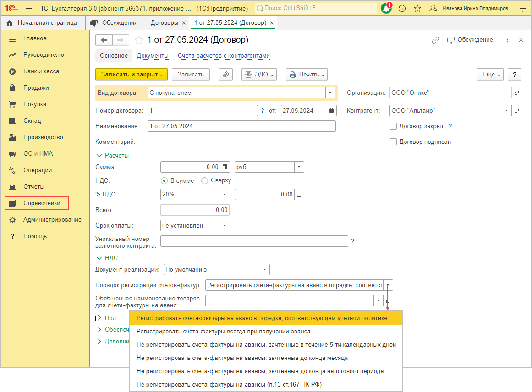Open notifications bell icon

tap(386, 8)
